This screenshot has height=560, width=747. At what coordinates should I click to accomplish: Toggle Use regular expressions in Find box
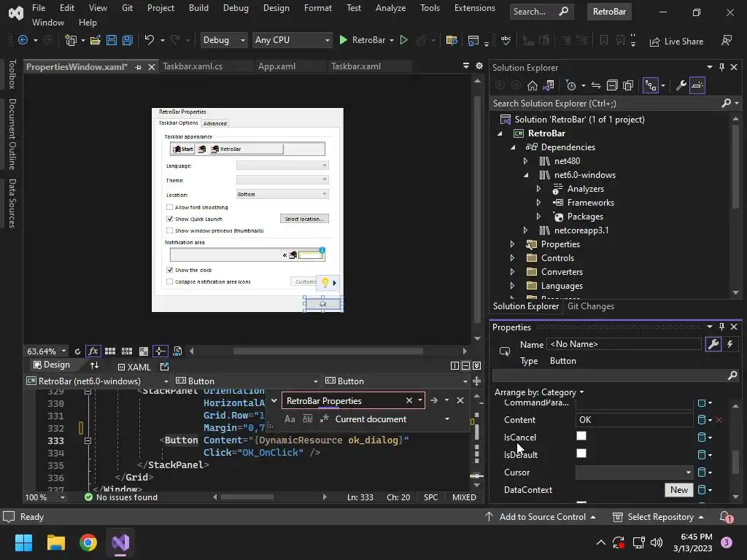click(325, 419)
